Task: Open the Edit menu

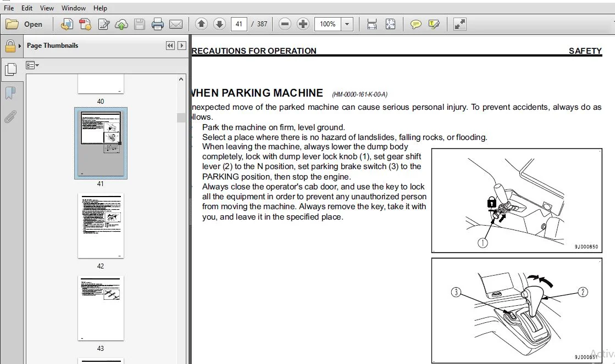Action: (27, 8)
